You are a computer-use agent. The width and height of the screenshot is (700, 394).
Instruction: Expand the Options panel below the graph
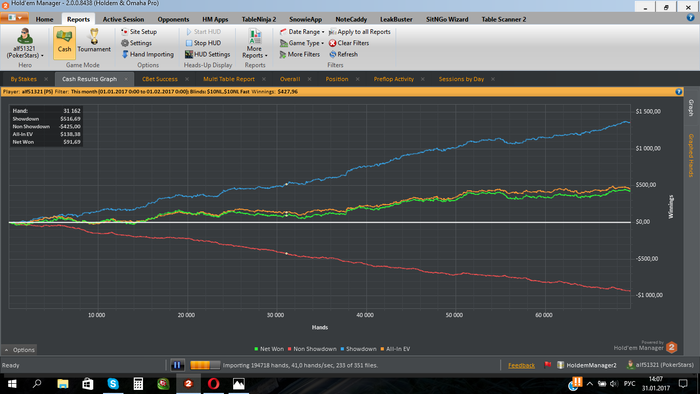click(20, 350)
